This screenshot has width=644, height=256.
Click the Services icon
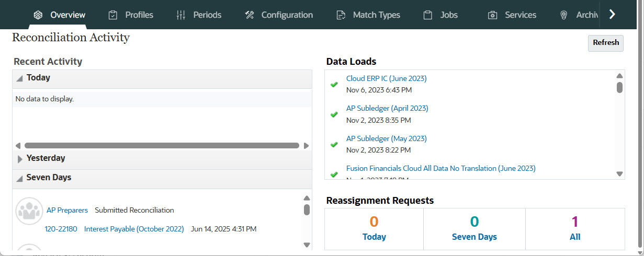[492, 15]
